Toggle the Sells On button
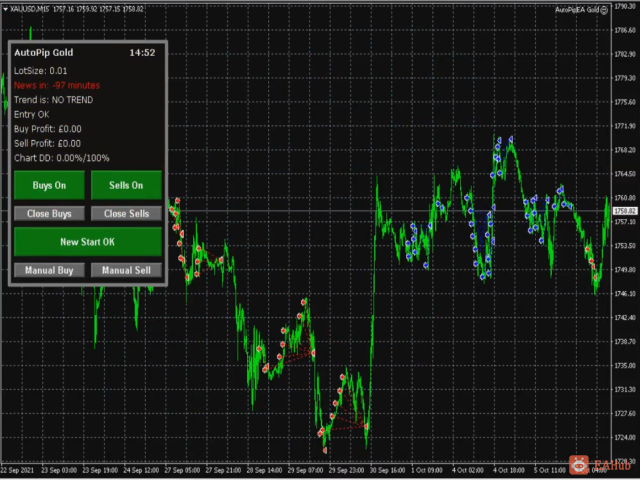This screenshot has height=480, width=640. click(x=126, y=185)
